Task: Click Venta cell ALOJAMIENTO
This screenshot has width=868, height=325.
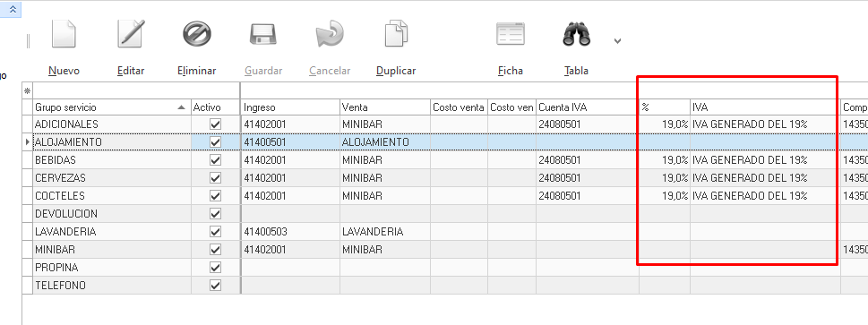Action: tap(384, 142)
